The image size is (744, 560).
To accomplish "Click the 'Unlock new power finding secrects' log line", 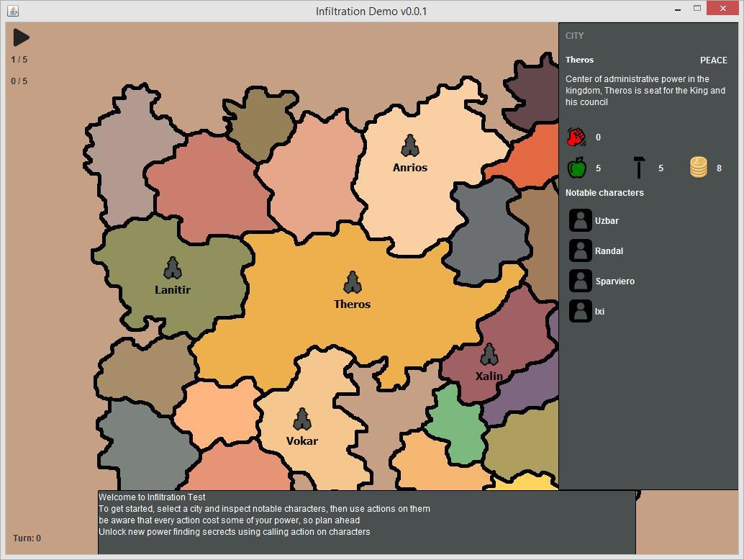I will [234, 532].
